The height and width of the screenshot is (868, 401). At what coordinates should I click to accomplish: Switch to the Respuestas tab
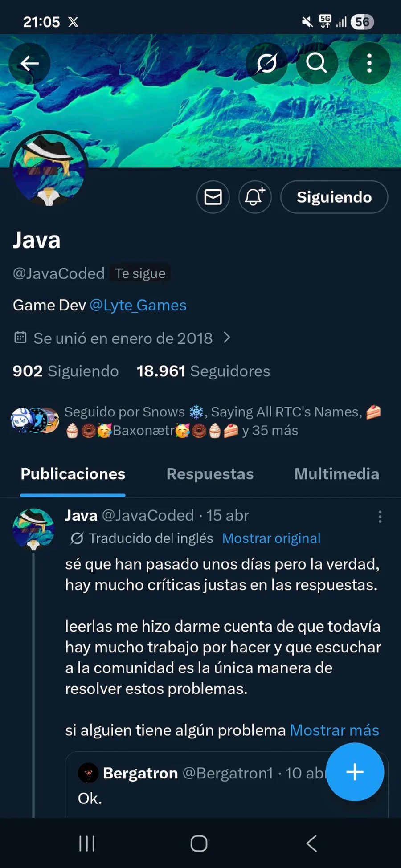(x=210, y=474)
